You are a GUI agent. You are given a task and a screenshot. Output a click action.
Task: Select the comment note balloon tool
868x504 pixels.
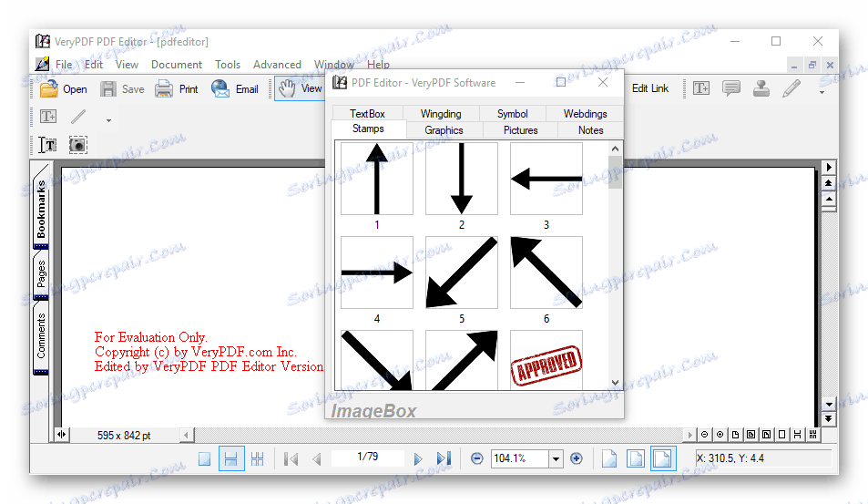click(731, 88)
